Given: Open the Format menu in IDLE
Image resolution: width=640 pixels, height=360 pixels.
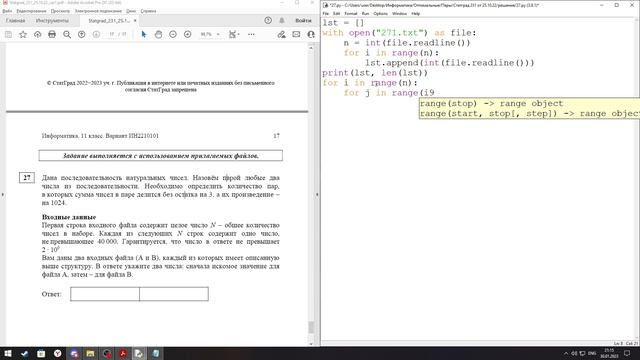Looking at the screenshot, I should coord(351,14).
